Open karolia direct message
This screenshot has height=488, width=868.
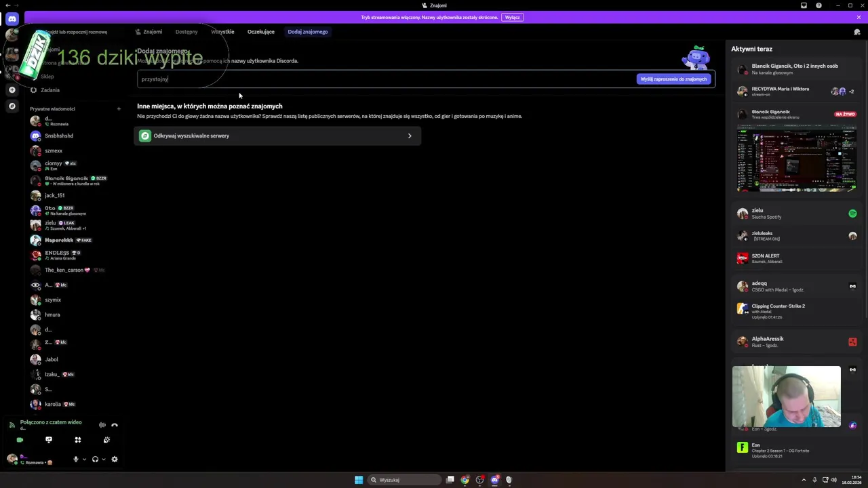coord(75,404)
